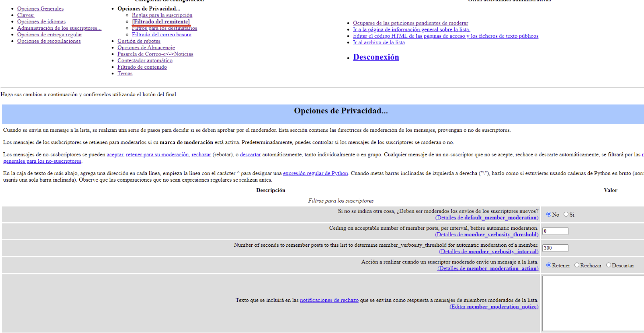Click the 'Opciones de Privacidad...' section heading

[341, 111]
